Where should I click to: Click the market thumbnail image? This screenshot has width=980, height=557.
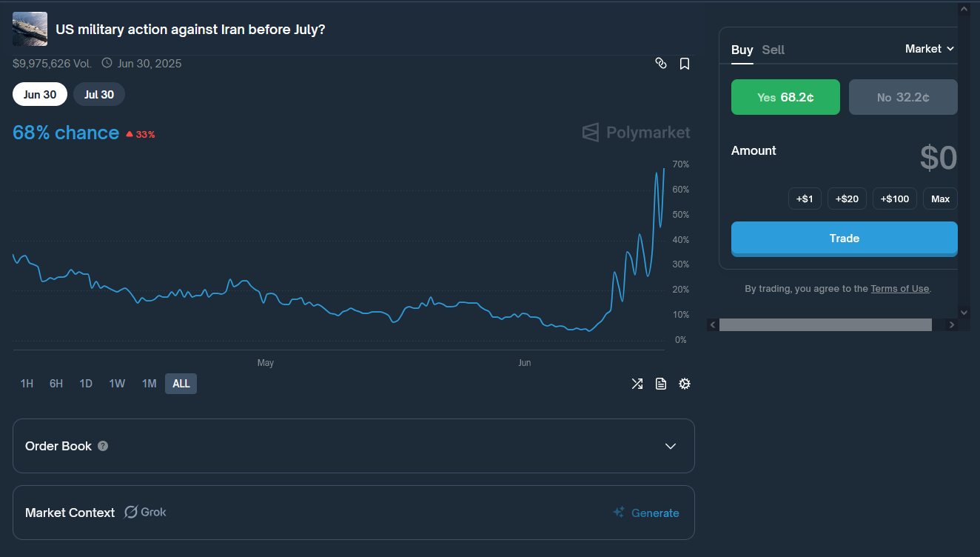(30, 29)
